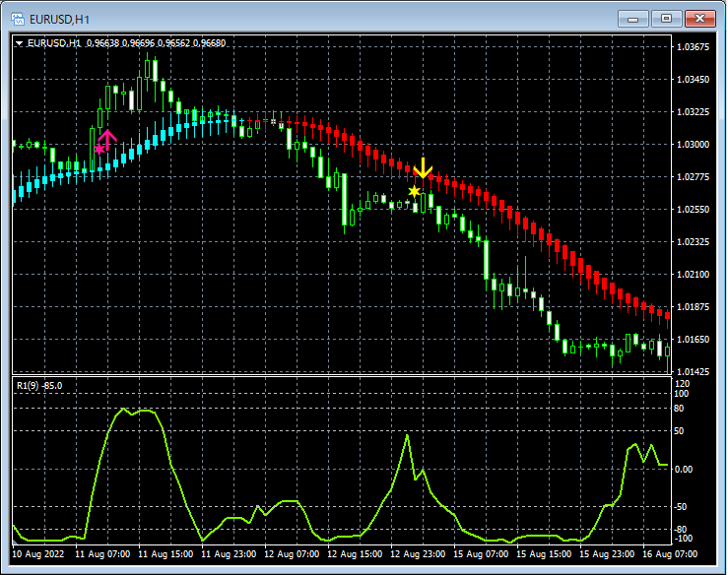Click the 11 Aug 23:00 time label

click(229, 554)
